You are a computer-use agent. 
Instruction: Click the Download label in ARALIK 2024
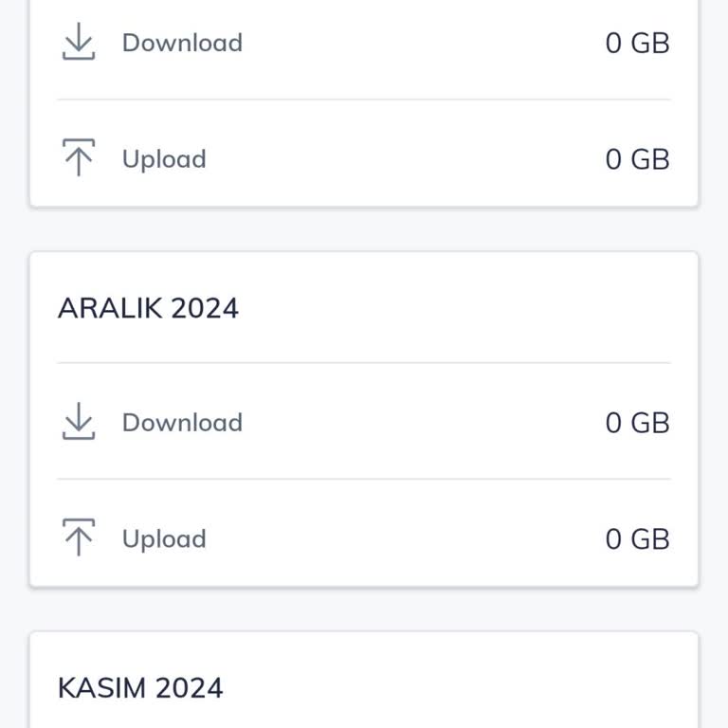182,422
